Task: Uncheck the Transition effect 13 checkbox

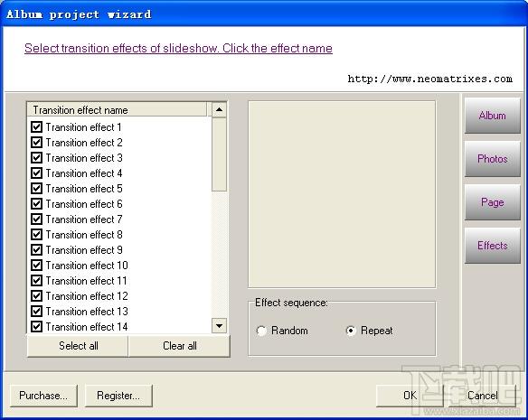Action: [37, 311]
